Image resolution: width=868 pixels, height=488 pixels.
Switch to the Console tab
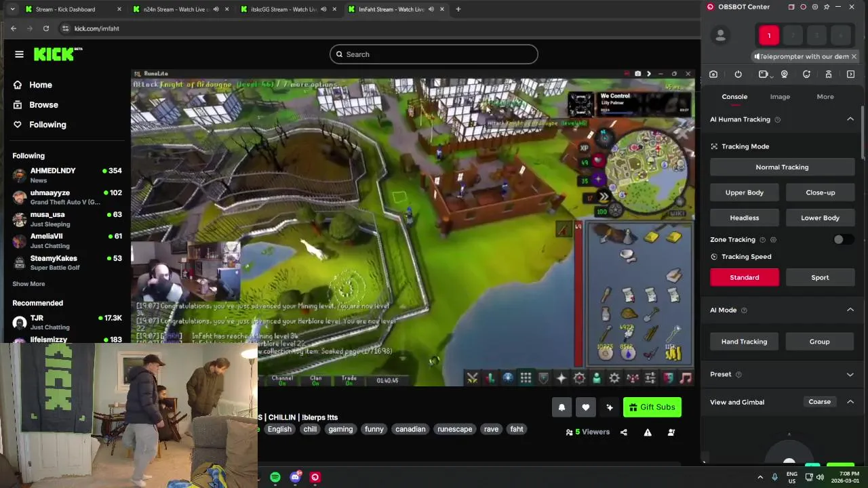734,97
